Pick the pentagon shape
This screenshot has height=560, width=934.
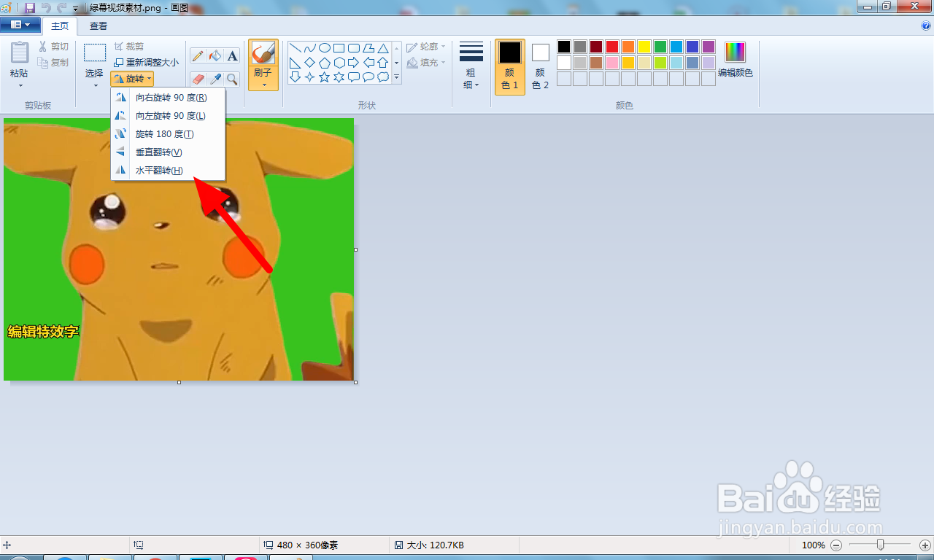click(x=325, y=63)
